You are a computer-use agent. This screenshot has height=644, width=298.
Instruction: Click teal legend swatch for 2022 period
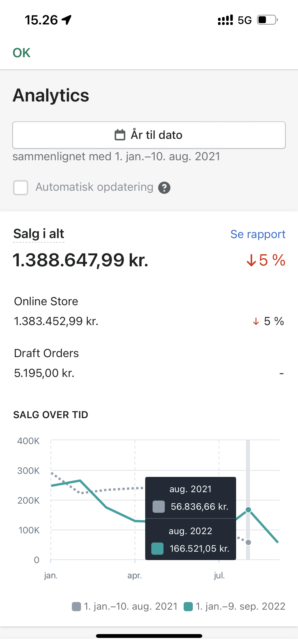click(188, 607)
